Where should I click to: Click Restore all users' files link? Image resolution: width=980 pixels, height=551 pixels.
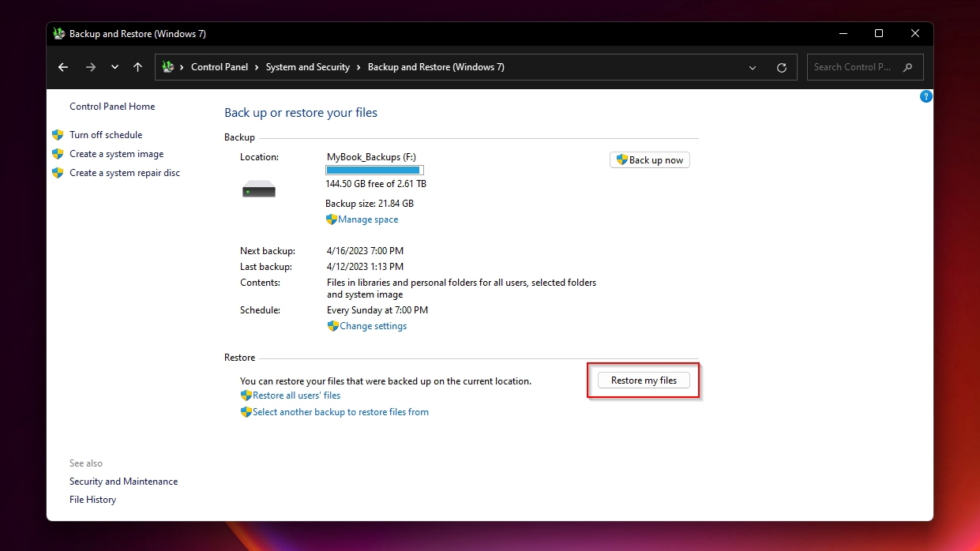(296, 395)
